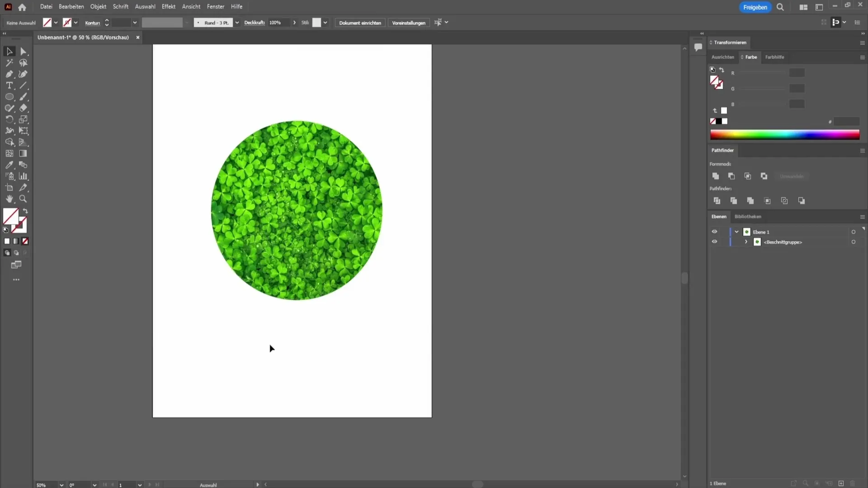Select the Line Segment tool
Screen dimensions: 868x488
(24, 85)
